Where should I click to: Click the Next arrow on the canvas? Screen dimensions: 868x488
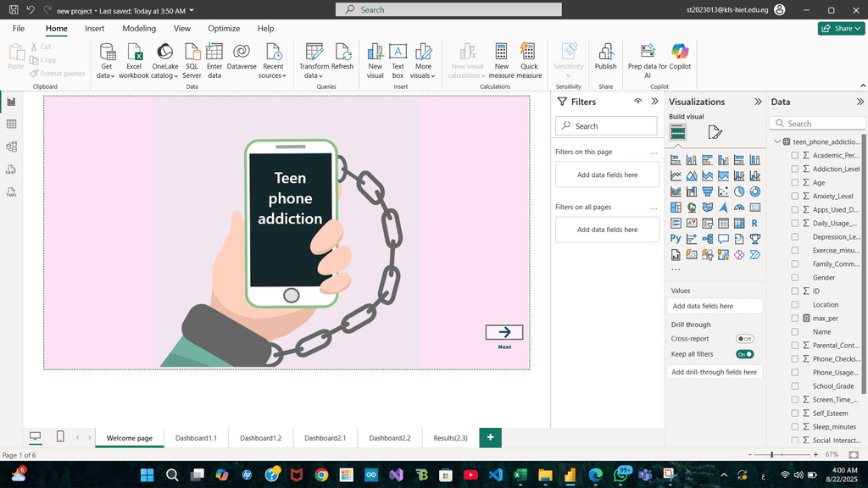pyautogui.click(x=504, y=332)
